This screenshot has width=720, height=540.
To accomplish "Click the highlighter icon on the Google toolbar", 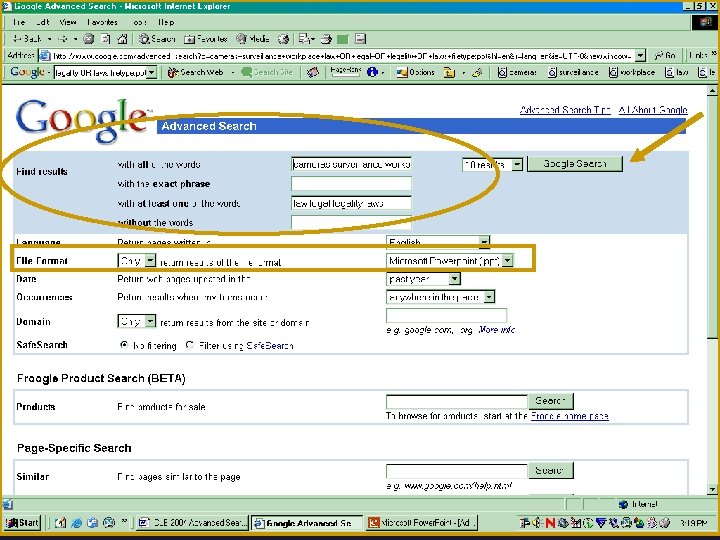I will coord(477,72).
